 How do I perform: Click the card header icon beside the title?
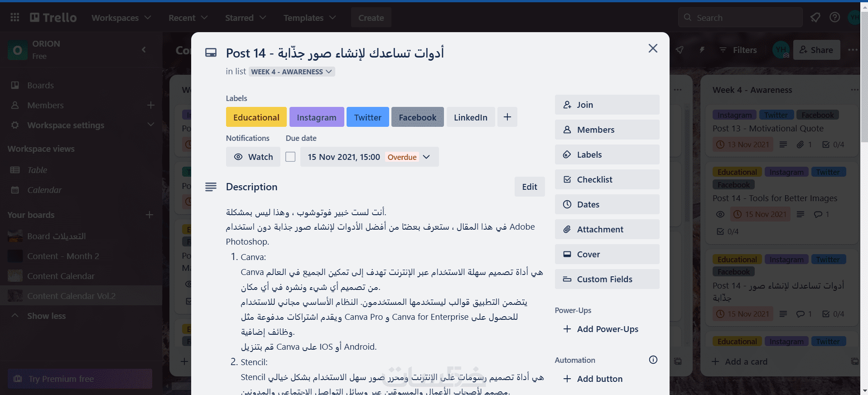[211, 53]
